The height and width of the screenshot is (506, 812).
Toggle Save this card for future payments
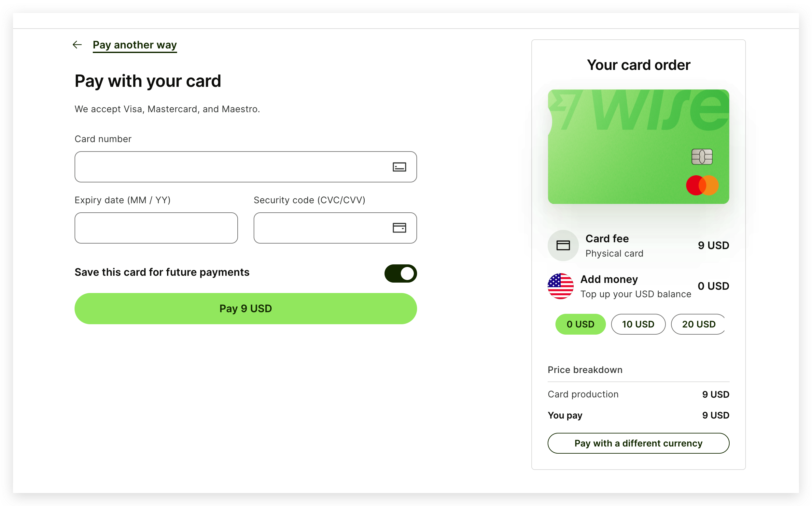(401, 273)
